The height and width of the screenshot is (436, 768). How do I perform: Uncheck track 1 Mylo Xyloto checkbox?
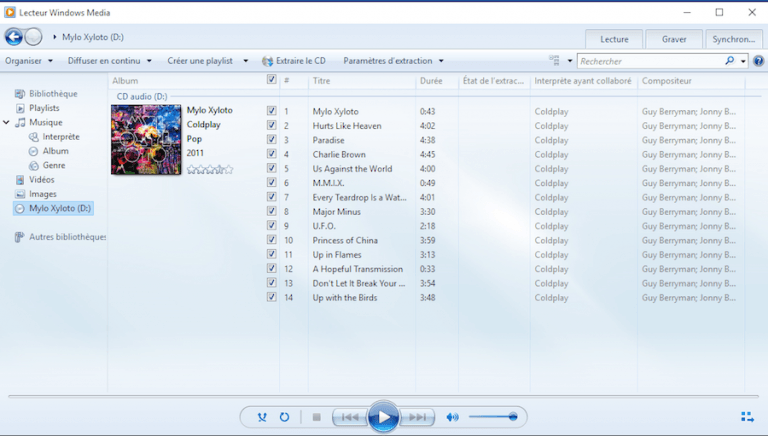click(271, 111)
